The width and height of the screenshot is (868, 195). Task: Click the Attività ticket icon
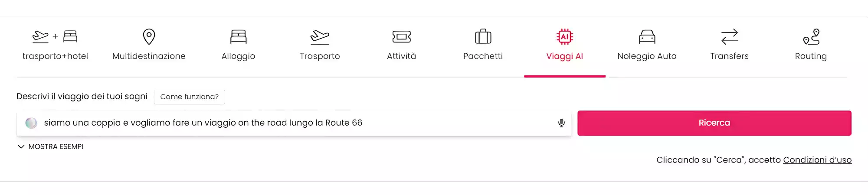[401, 37]
